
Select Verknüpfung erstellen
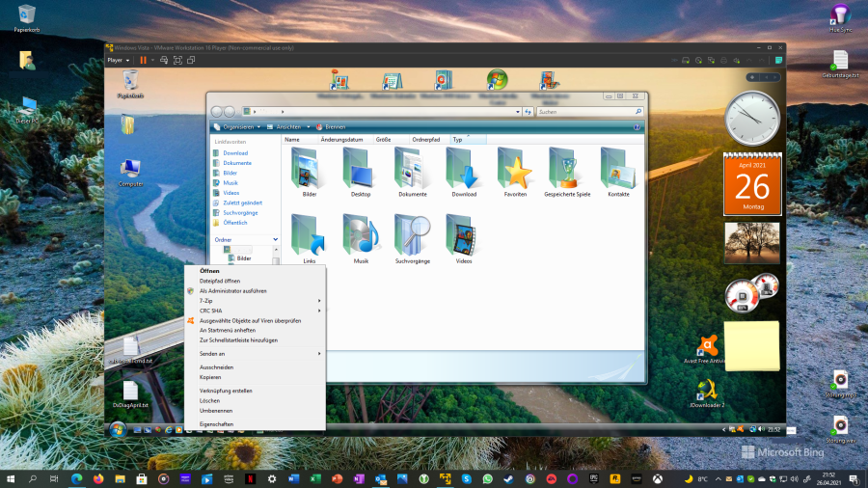click(255, 391)
